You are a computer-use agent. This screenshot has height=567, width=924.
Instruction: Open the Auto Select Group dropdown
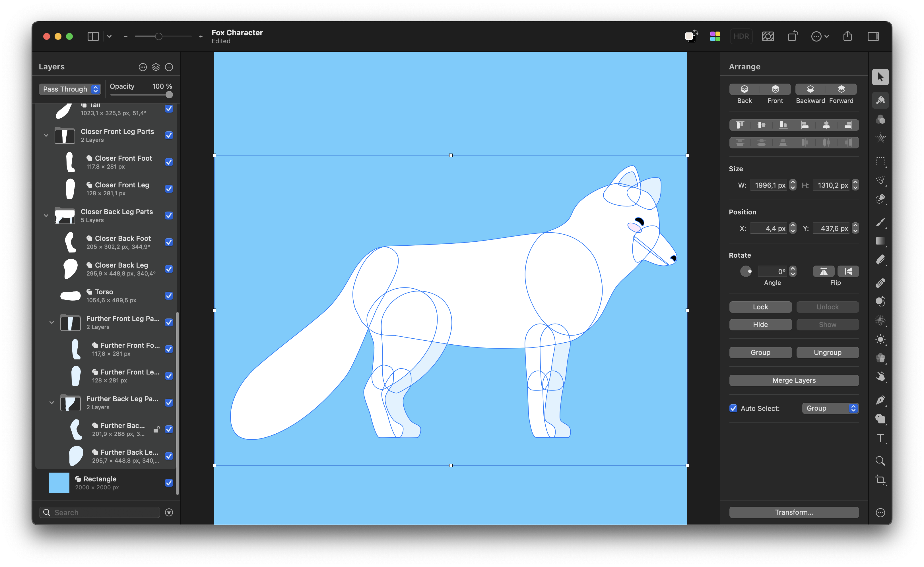[x=830, y=408]
